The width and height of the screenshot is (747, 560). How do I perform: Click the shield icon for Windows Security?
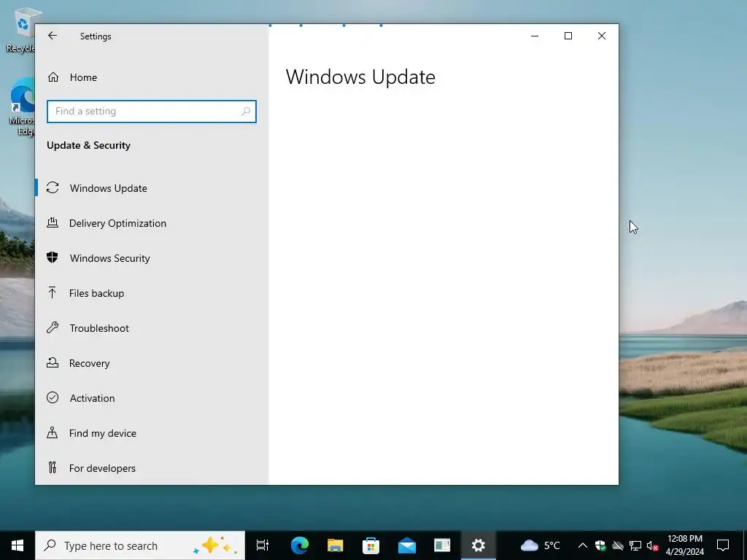coord(53,257)
